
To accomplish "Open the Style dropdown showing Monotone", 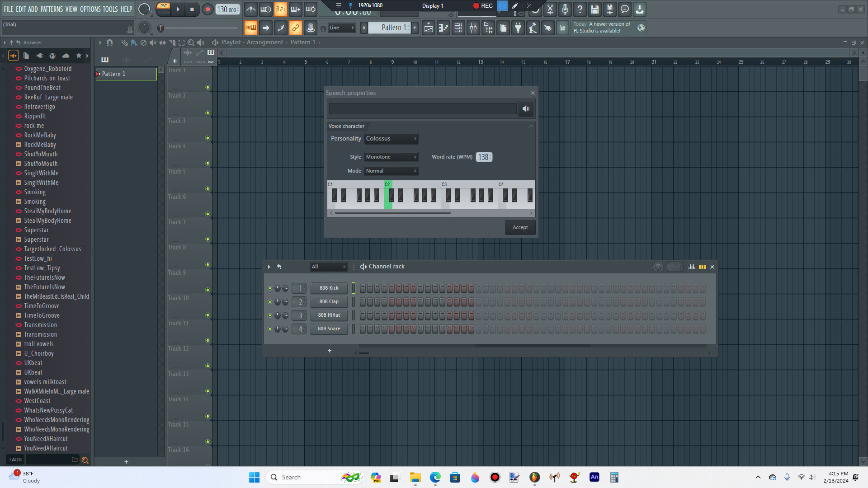I will coord(391,157).
